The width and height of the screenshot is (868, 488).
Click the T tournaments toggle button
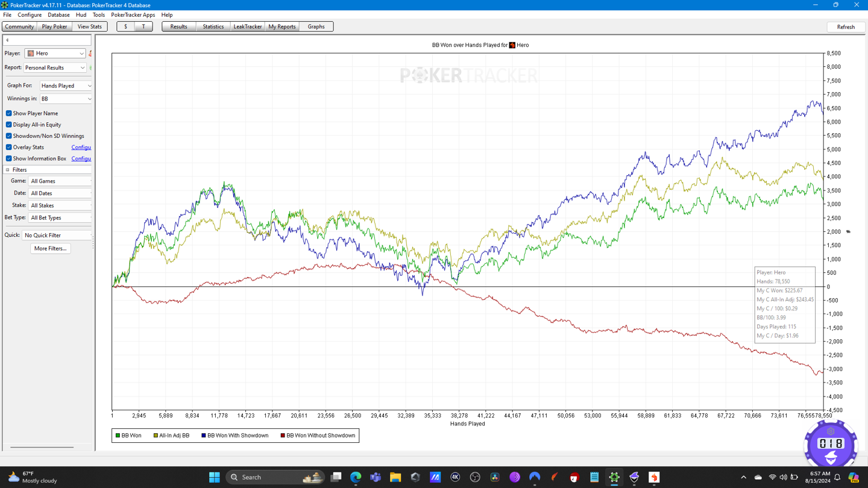[x=143, y=27]
